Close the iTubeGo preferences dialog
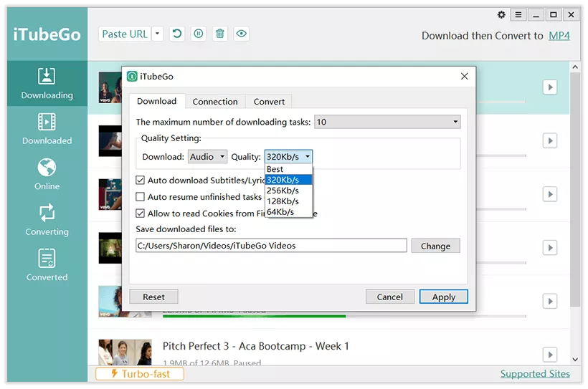Screen dimensions: 588x389 click(x=464, y=76)
